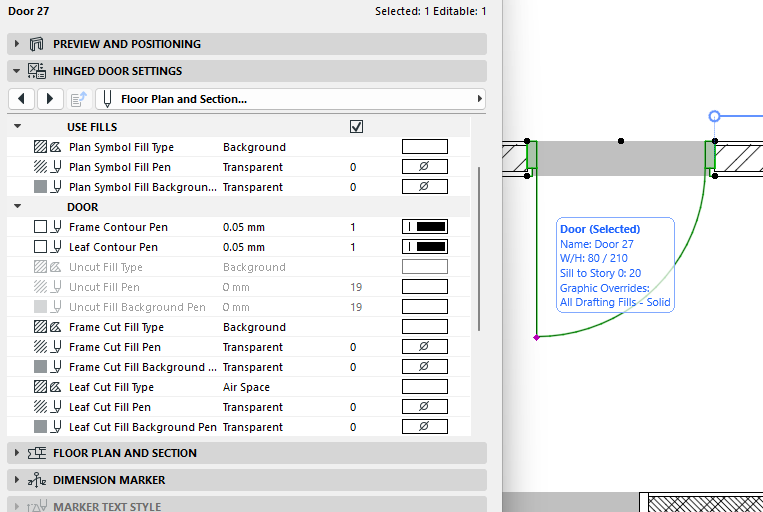Open Plan Symbol Fill Type fill selector
This screenshot has height=512, width=763.
(x=425, y=146)
